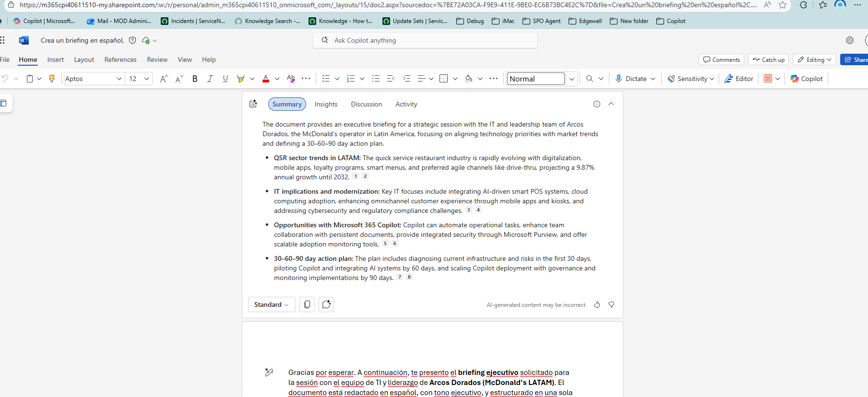Apply the red font color
Image resolution: width=868 pixels, height=397 pixels.
266,79
